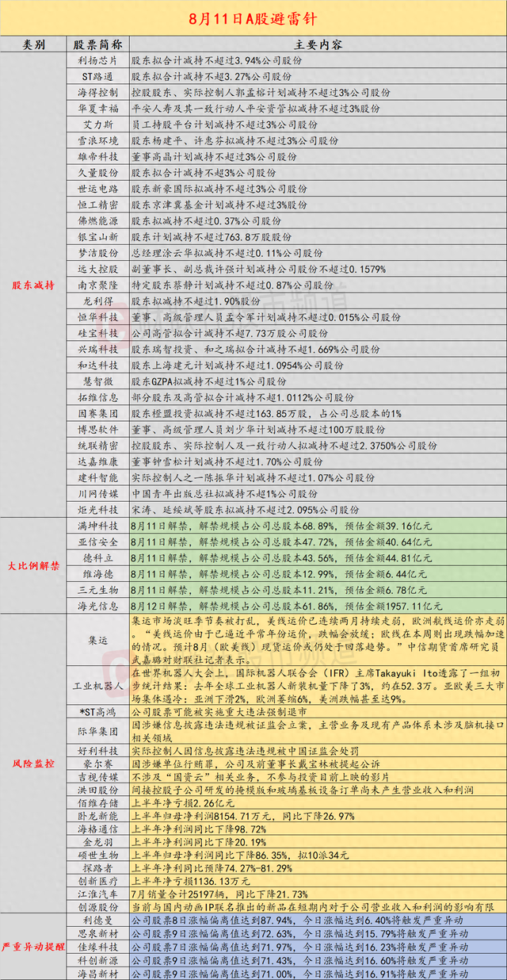This screenshot has width=507, height=980.
Task: Click the column header "主要内容"
Action: pyautogui.click(x=317, y=45)
